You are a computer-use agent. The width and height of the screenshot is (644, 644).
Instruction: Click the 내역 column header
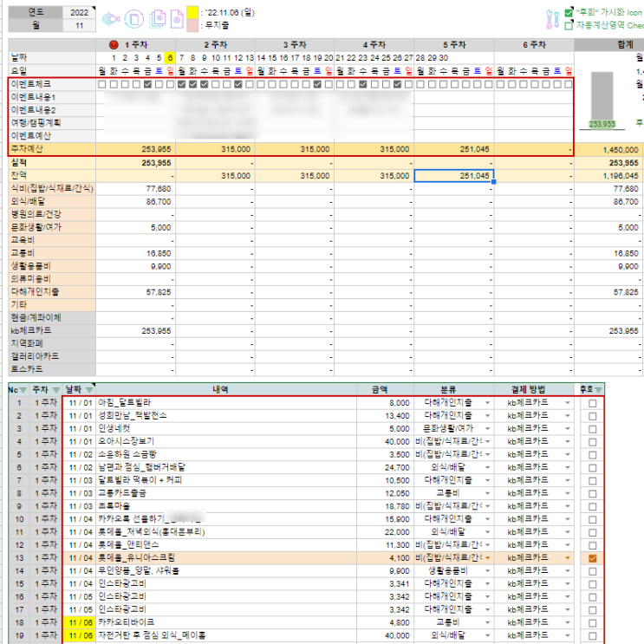[x=226, y=390]
